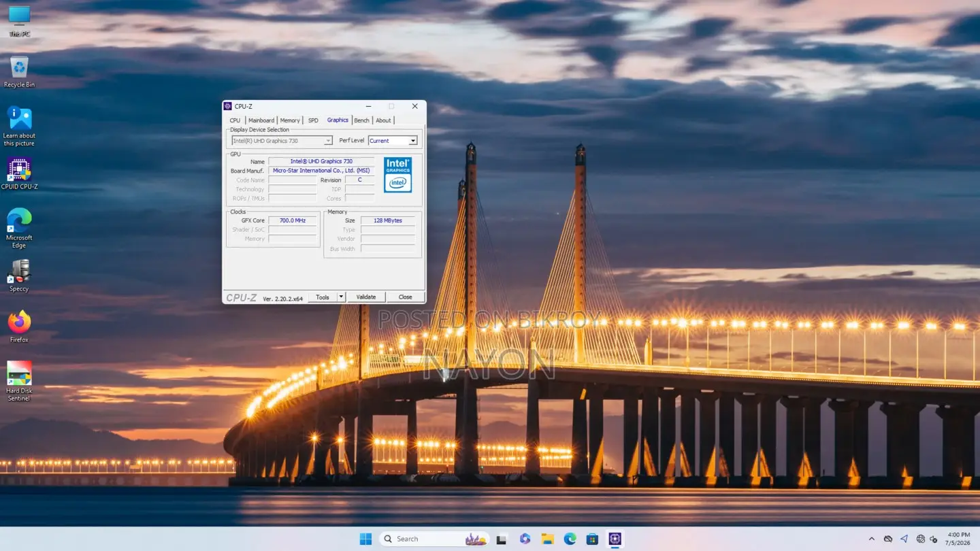Select the Firefox desktop shortcut
The width and height of the screenshot is (980, 551).
coord(19,327)
